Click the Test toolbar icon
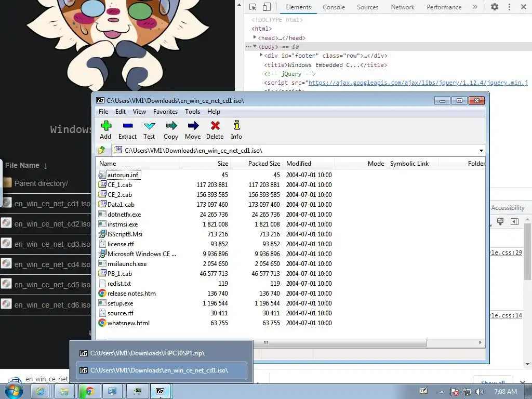The image size is (532, 399). click(149, 130)
